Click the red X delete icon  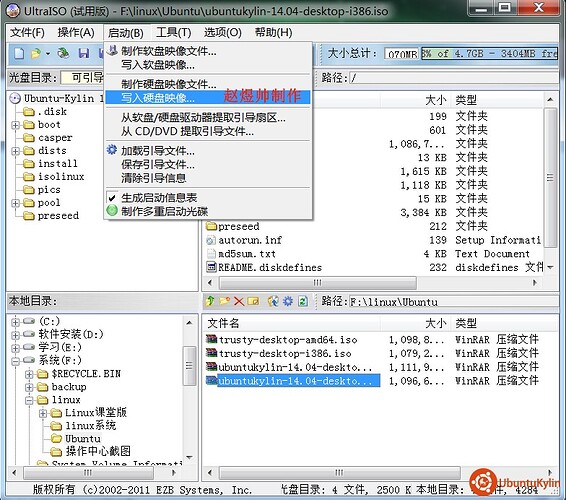coord(239,301)
